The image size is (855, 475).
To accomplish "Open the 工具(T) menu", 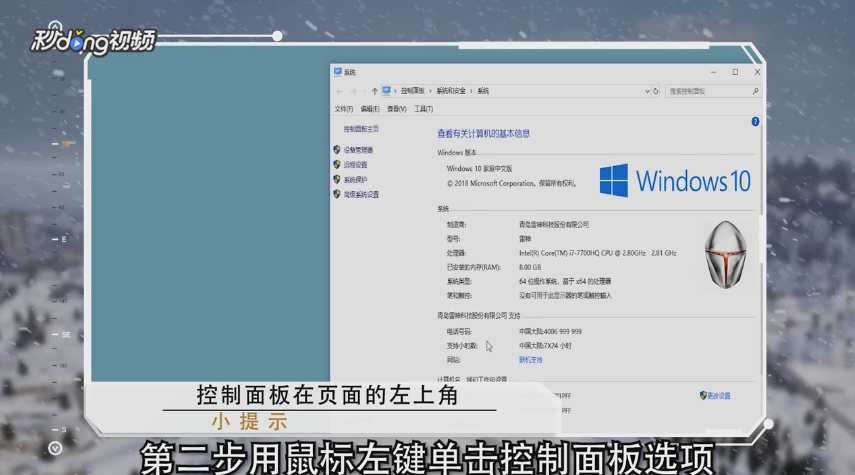I will 423,109.
